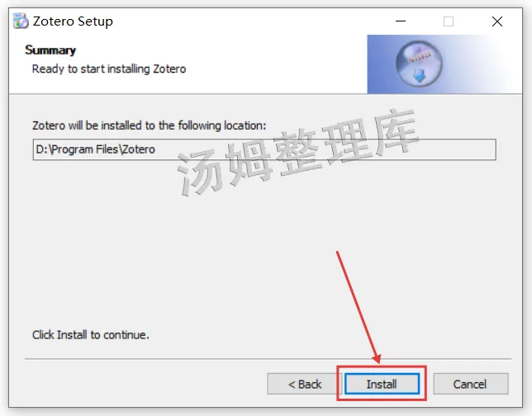Click the disabled maximize button
This screenshot has height=416, width=532.
click(449, 21)
